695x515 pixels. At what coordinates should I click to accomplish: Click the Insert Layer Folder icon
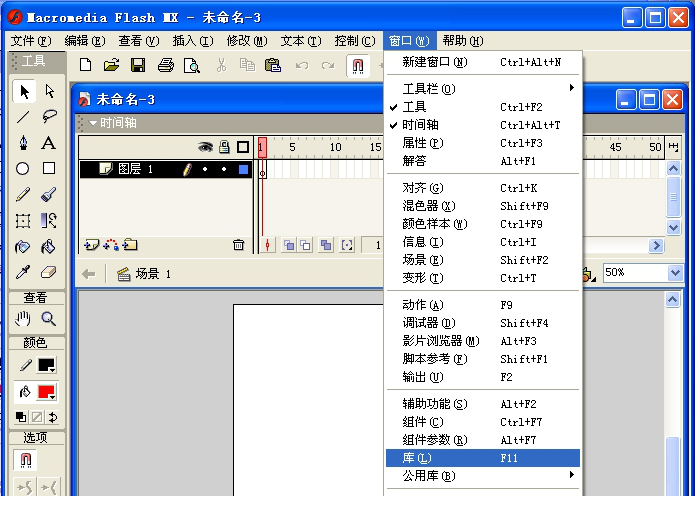[130, 245]
